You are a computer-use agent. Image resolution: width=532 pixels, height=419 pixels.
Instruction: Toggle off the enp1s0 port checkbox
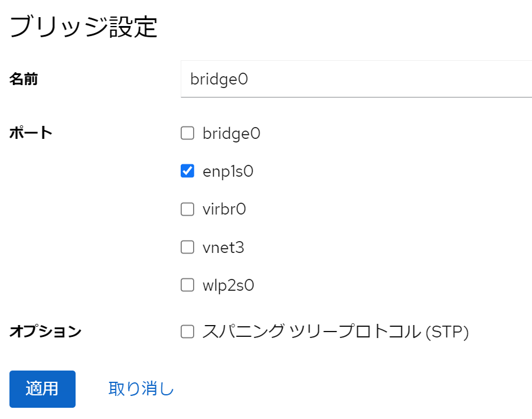pos(187,171)
